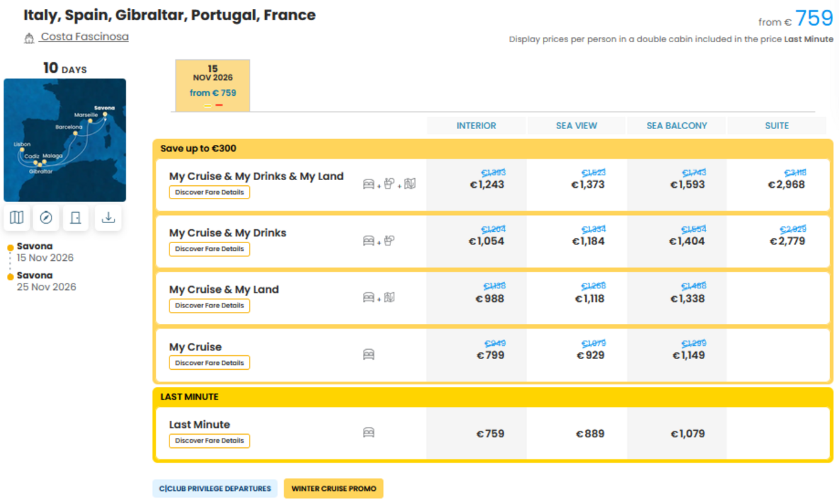Click the Savona 15 Nov 2026 departure entry
Image resolution: width=839 pixels, height=504 pixels.
tap(45, 252)
